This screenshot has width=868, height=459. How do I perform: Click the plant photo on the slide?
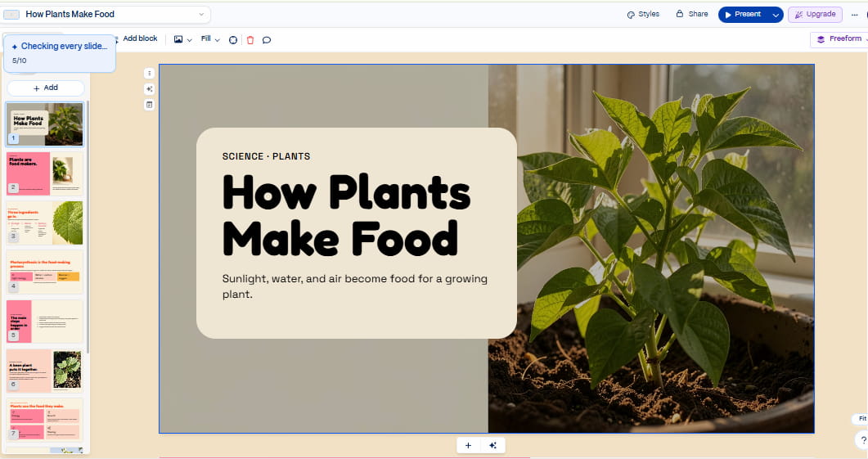click(651, 249)
